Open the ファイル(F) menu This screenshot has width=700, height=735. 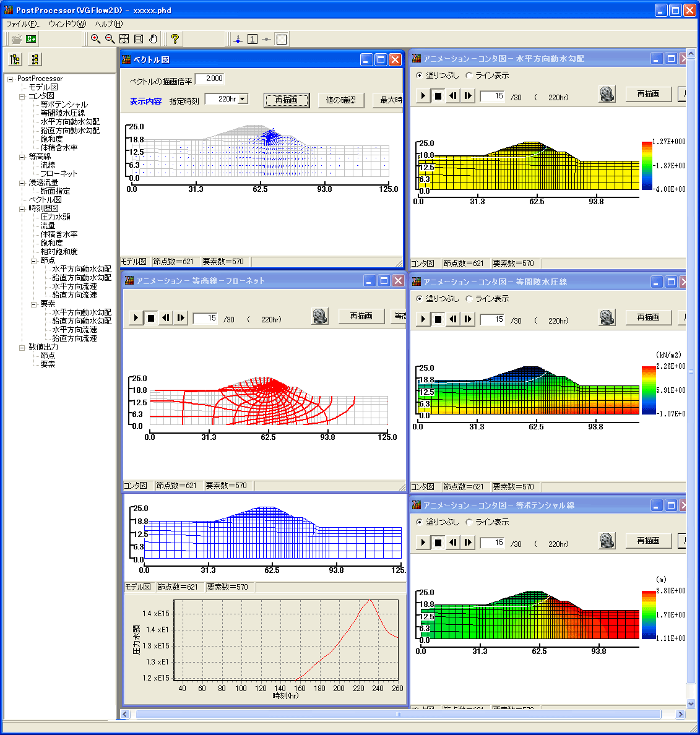[24, 24]
